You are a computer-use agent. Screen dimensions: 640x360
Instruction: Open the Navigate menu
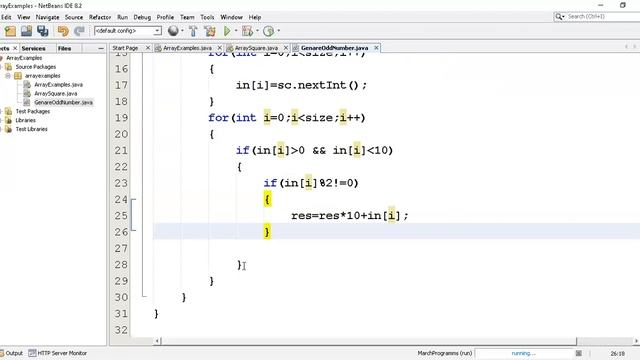(47, 17)
